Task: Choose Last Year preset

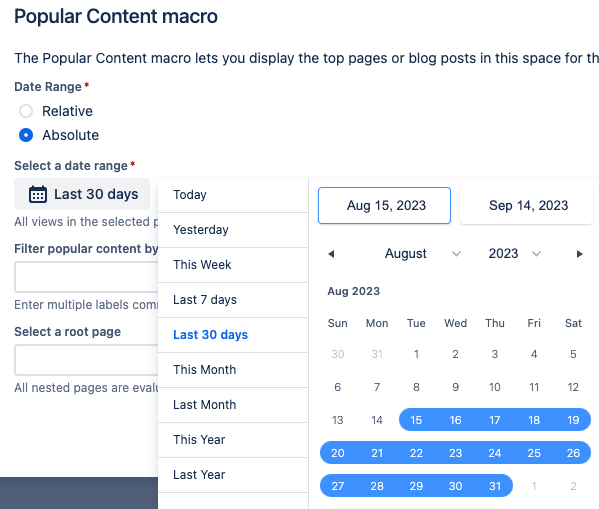Action: (233, 475)
